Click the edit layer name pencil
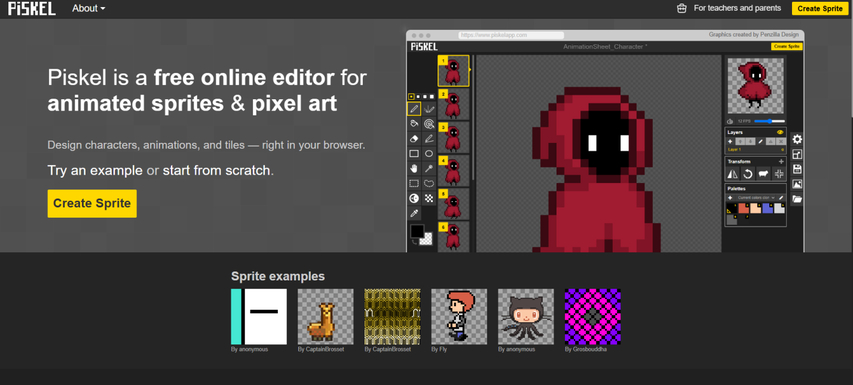This screenshot has height=385, width=853. click(x=761, y=141)
